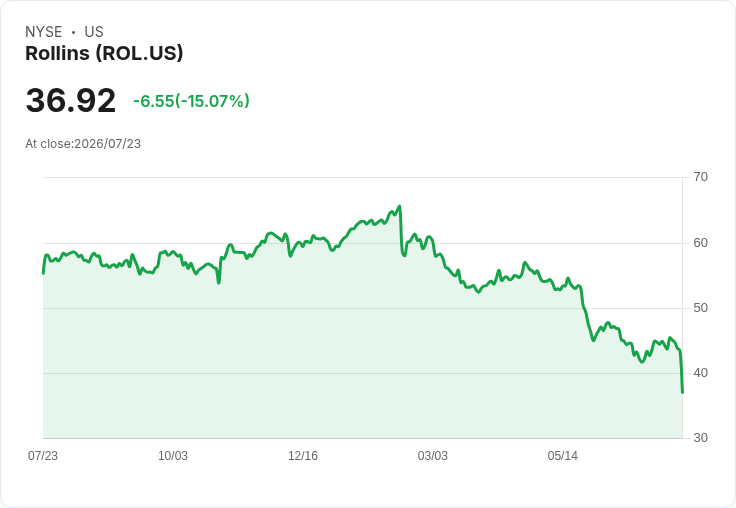736x508 pixels.
Task: Click the At close:2026/07/23 timestamp
Action: point(83,144)
